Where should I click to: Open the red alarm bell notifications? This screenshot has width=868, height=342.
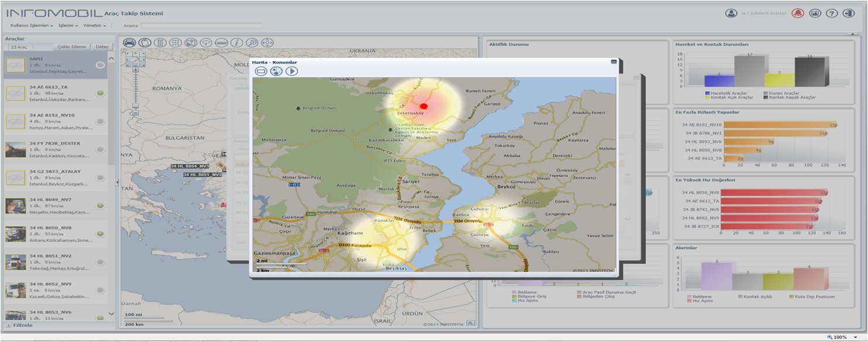798,13
